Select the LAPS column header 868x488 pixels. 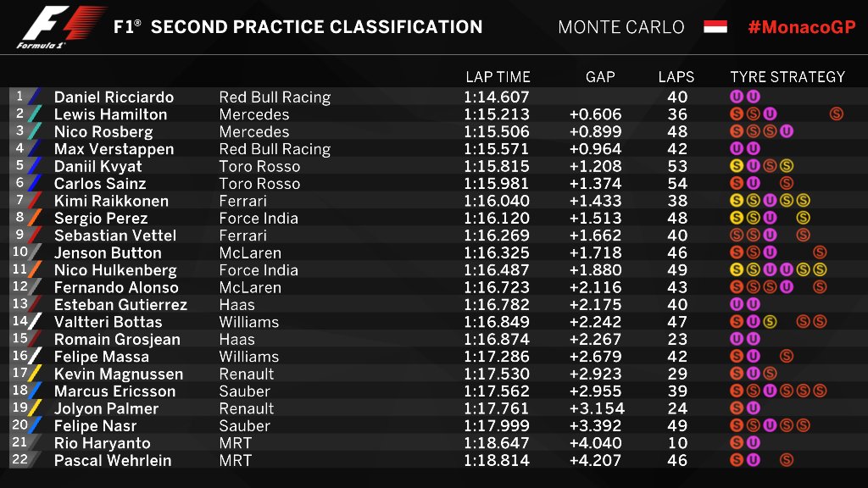(676, 77)
